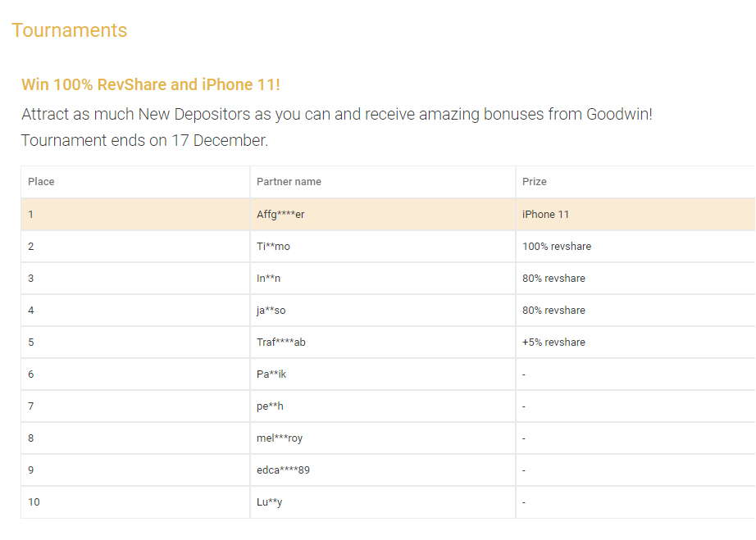Click the iPhone 11 prize cell
756x540 pixels.
coord(545,215)
